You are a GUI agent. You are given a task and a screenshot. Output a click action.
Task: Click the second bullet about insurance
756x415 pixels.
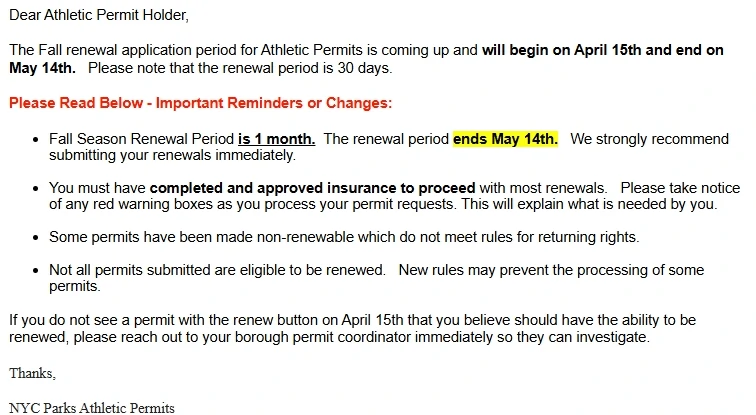(394, 196)
